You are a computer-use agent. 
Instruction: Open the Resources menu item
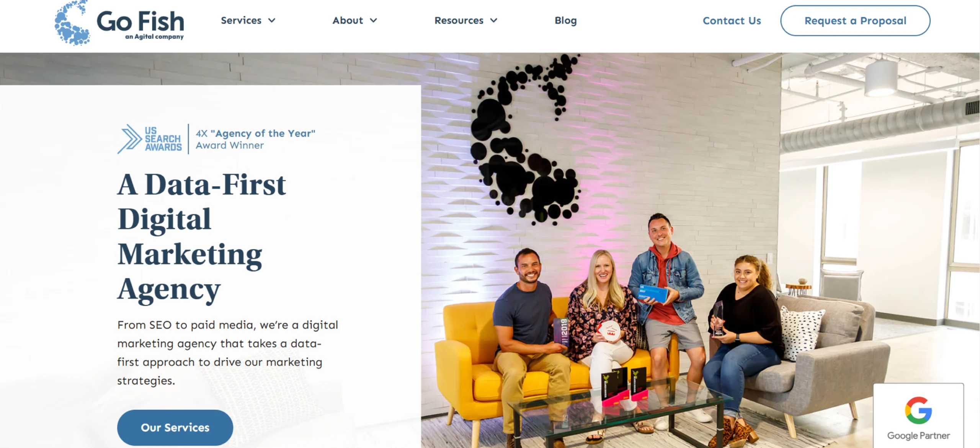tap(459, 20)
